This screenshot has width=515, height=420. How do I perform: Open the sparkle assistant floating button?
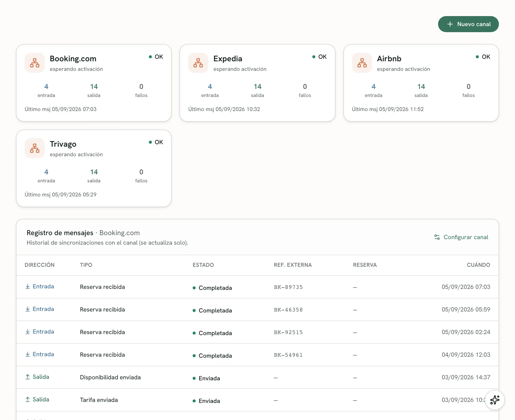pyautogui.click(x=495, y=400)
